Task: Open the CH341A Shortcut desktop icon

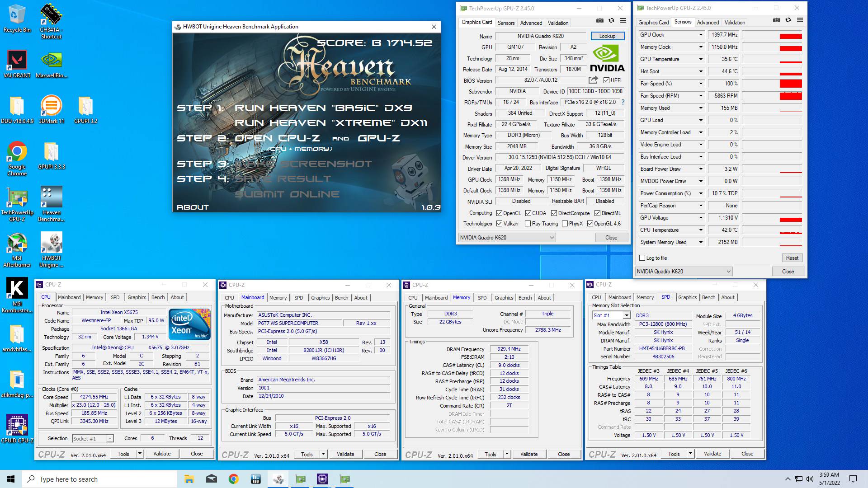Action: pyautogui.click(x=51, y=21)
